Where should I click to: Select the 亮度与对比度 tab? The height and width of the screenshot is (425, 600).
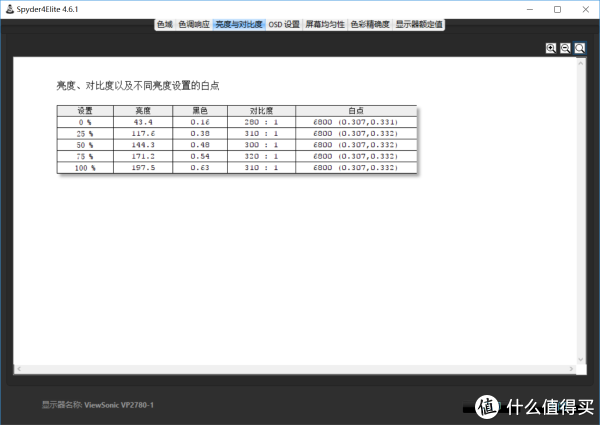click(239, 25)
